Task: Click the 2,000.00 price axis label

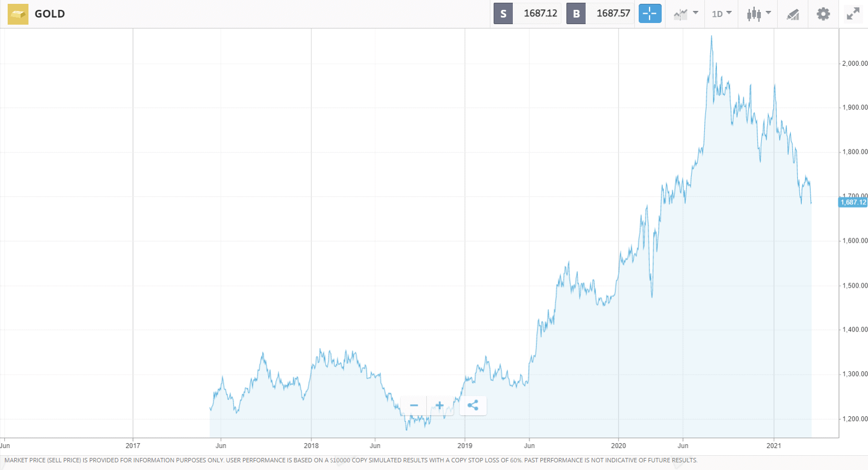Action: pyautogui.click(x=855, y=64)
